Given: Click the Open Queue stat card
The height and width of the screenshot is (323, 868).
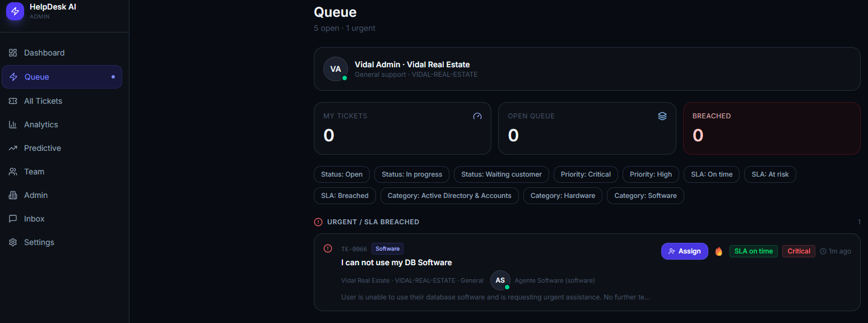Looking at the screenshot, I should [x=587, y=128].
